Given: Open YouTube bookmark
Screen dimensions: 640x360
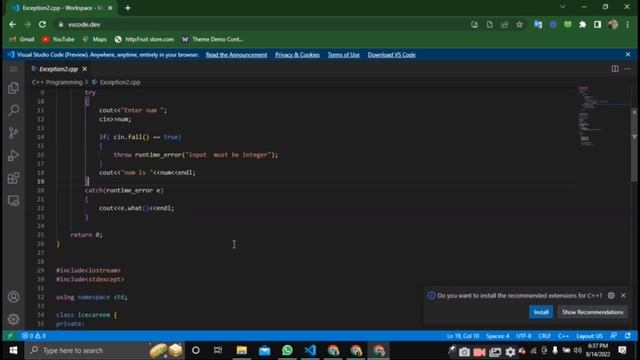Looking at the screenshot, I should [x=58, y=39].
